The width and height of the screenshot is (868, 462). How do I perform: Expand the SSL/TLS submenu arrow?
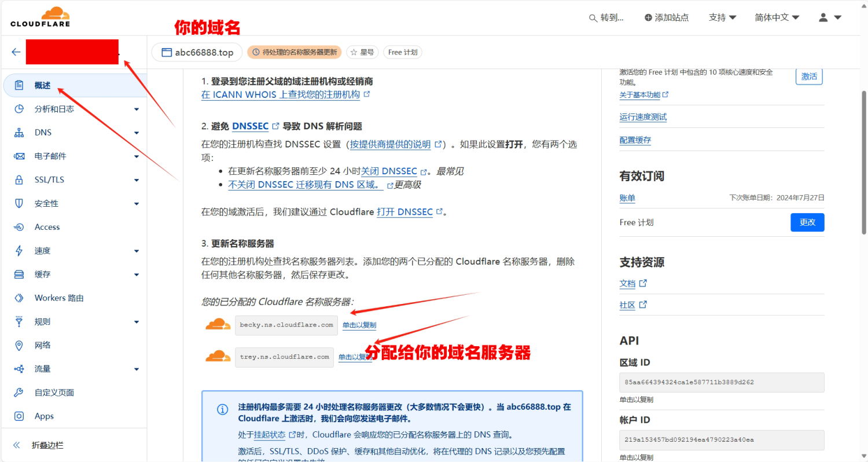tap(137, 180)
